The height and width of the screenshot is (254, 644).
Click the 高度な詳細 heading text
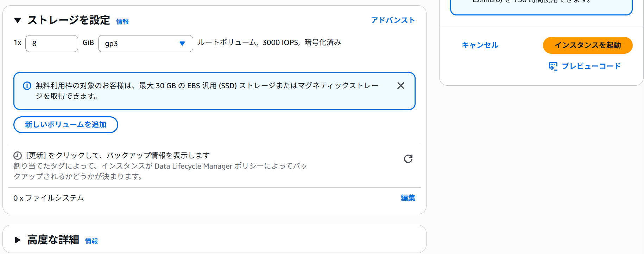pos(53,240)
